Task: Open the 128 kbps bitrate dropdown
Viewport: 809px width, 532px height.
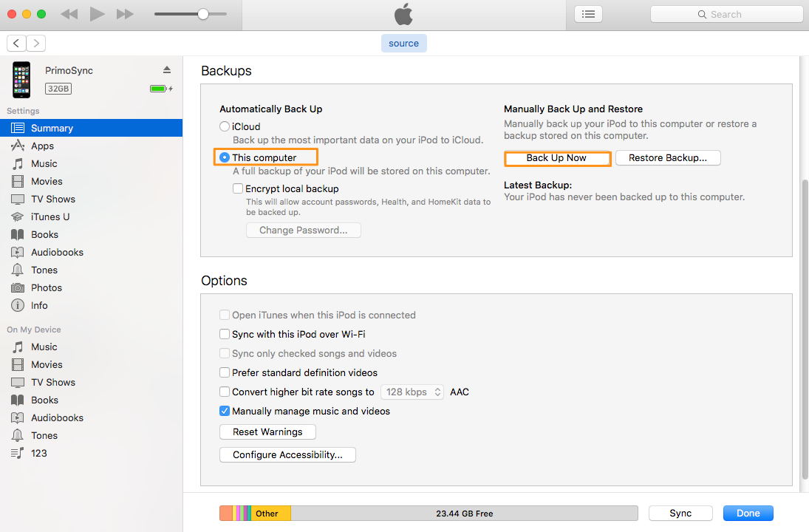Action: click(412, 392)
